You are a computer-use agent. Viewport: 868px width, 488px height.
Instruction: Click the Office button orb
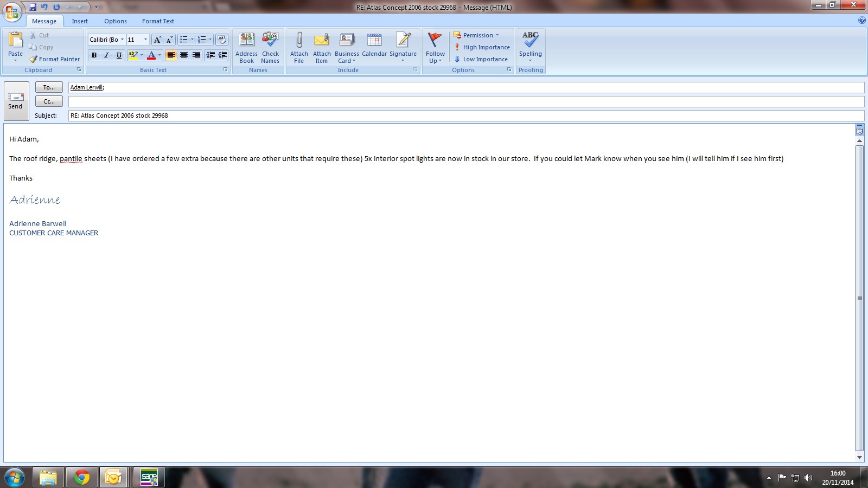point(12,11)
